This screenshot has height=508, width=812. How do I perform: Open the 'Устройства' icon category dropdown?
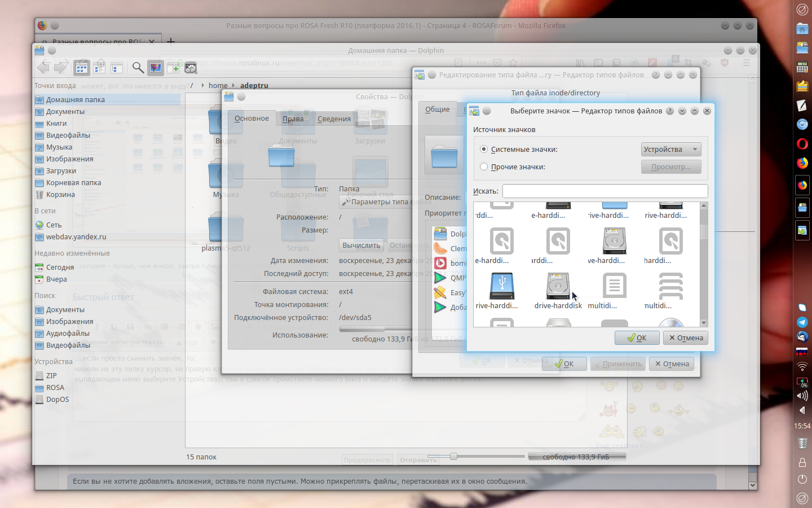click(670, 150)
